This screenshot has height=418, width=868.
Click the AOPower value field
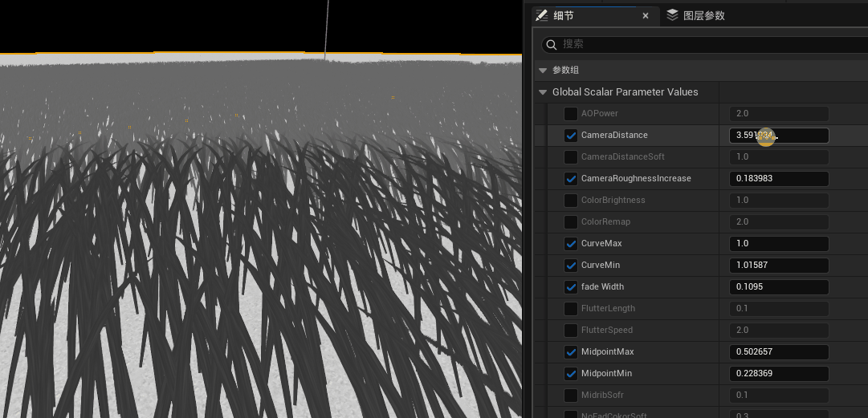tap(779, 114)
